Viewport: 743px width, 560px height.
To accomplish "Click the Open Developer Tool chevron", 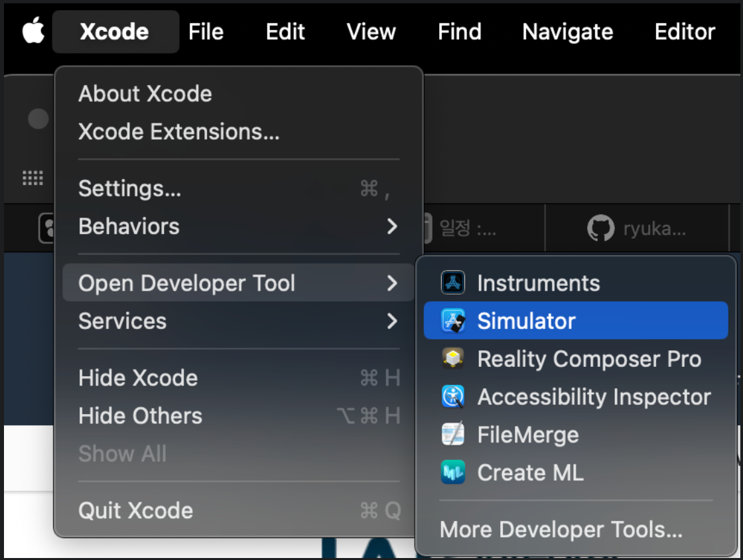I will point(392,284).
